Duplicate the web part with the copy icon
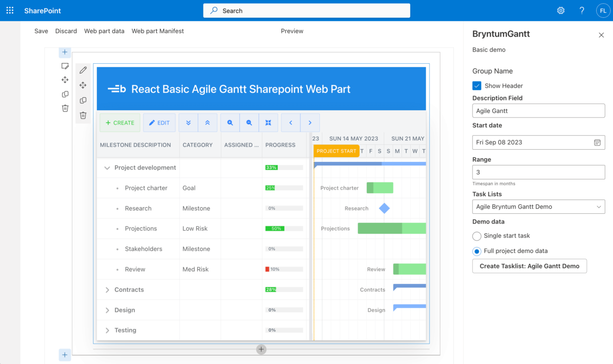Viewport: 613px width, 364px height. click(x=83, y=100)
